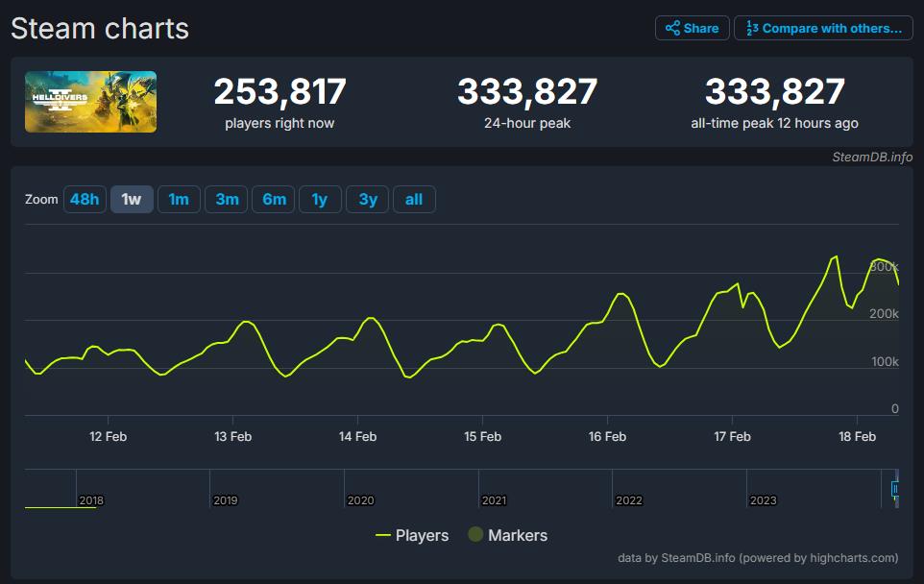Open Compare with others option
924x584 pixels.
pos(823,28)
